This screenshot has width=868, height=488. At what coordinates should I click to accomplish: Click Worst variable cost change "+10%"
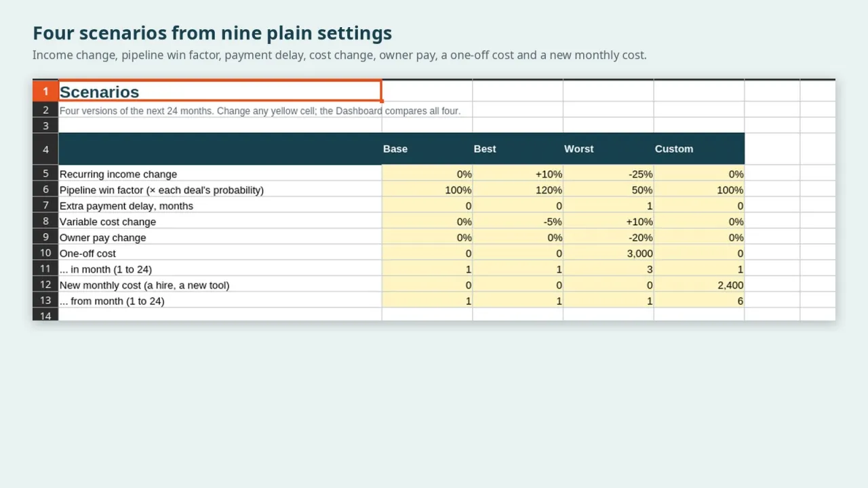(x=608, y=222)
